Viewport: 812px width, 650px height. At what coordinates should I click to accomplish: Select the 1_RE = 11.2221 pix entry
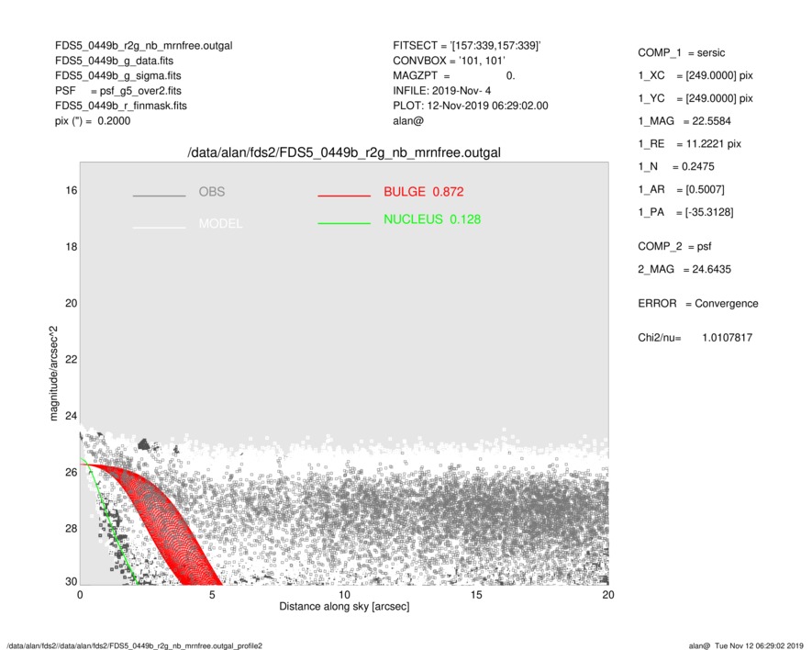pos(689,144)
